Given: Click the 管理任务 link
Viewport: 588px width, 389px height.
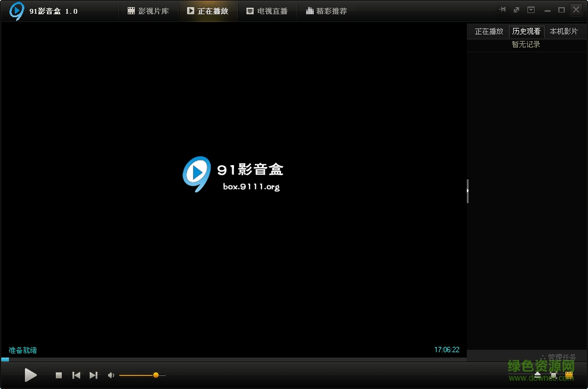Looking at the screenshot, I should click(562, 356).
